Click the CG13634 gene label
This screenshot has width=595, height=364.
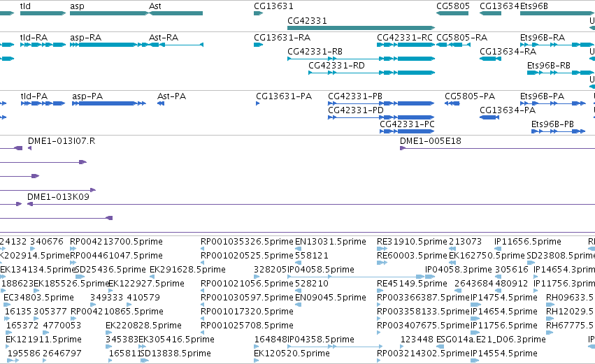tap(499, 6)
